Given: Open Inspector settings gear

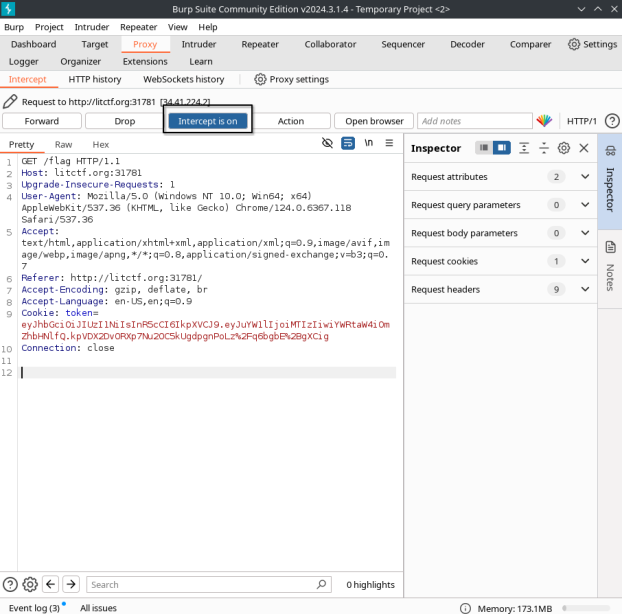Looking at the screenshot, I should pos(564,148).
